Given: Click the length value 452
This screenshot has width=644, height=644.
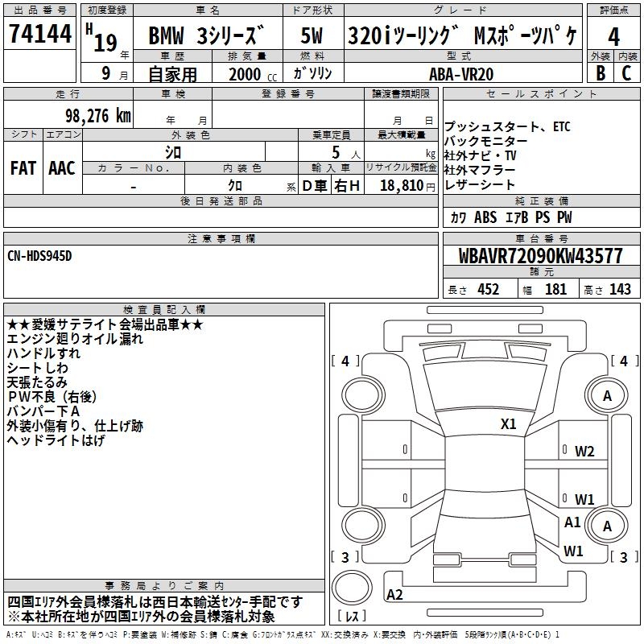Looking at the screenshot, I should click(489, 289).
